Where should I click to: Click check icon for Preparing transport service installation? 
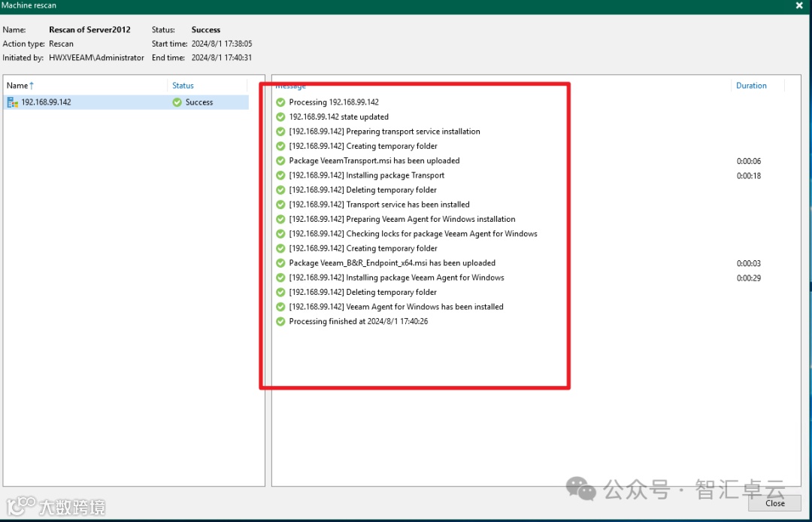[x=280, y=132]
